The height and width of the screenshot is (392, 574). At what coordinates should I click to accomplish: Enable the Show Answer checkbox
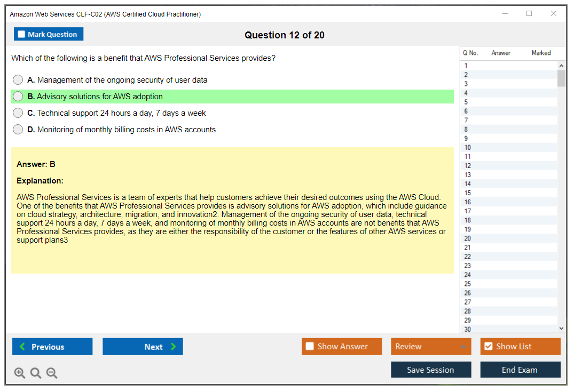[x=310, y=347]
